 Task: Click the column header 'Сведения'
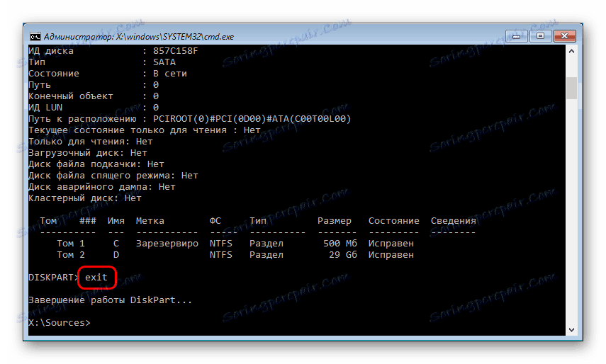[x=454, y=221]
